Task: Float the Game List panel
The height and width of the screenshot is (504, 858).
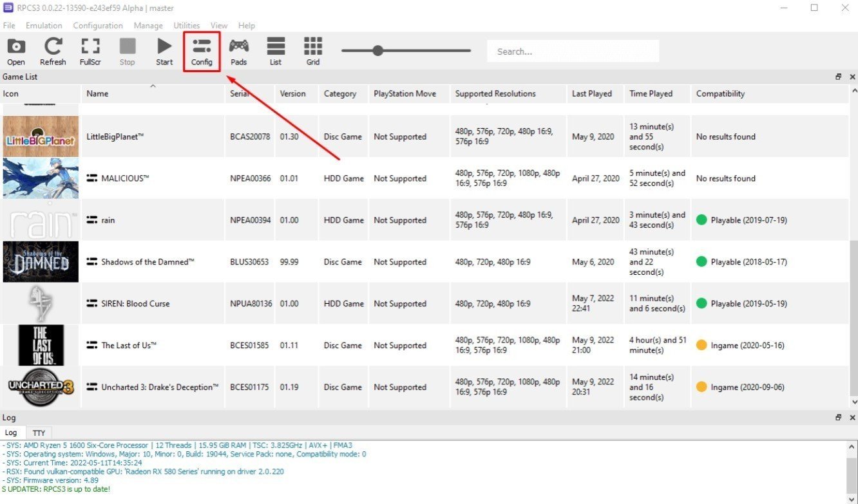Action: (x=839, y=77)
